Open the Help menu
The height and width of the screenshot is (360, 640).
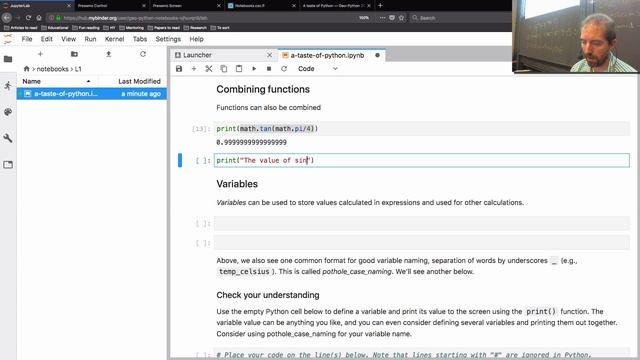196,39
